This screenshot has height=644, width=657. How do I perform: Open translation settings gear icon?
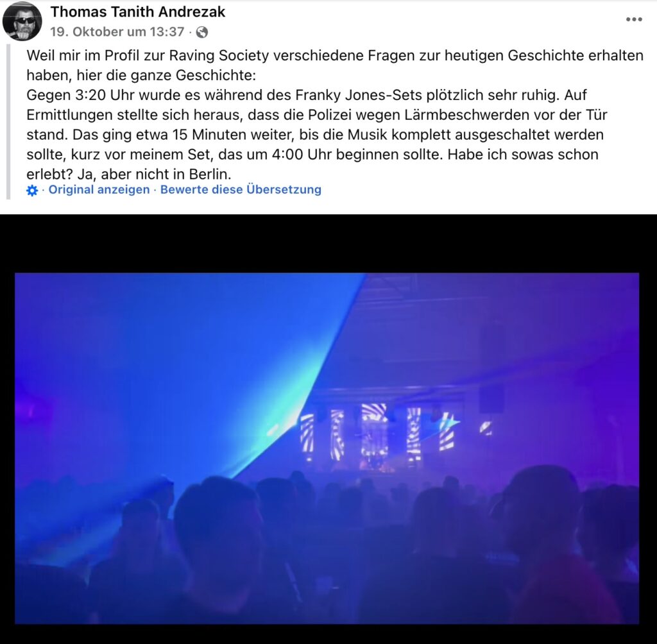point(32,191)
